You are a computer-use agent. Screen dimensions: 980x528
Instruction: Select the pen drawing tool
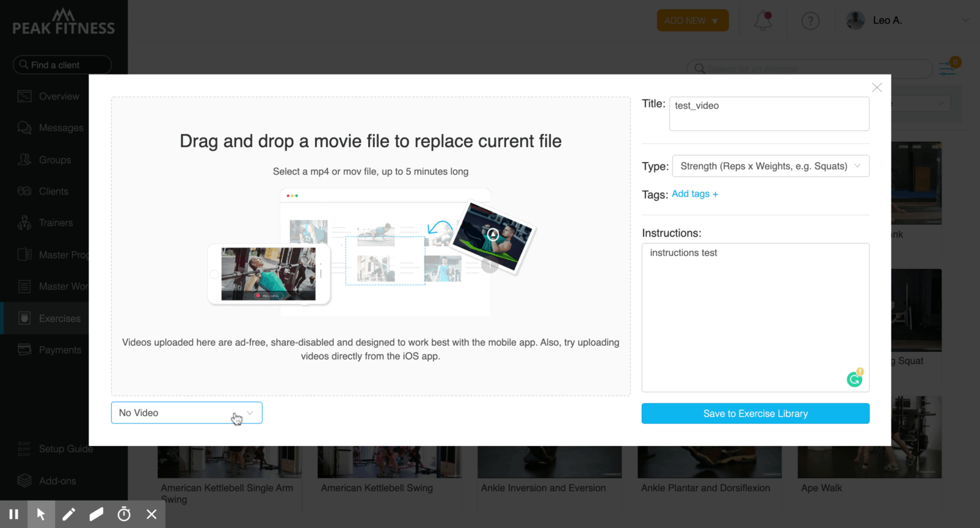coord(68,514)
